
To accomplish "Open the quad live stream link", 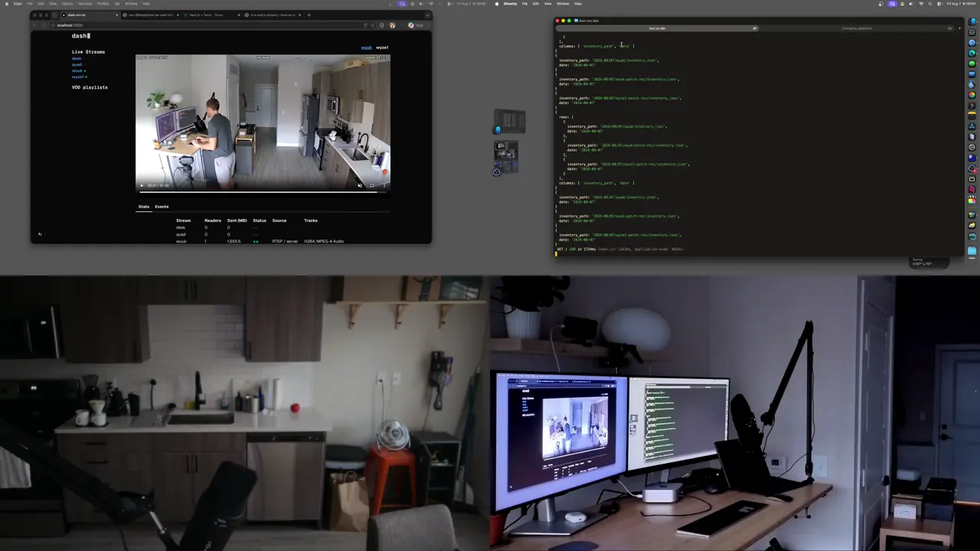I will coord(77,65).
